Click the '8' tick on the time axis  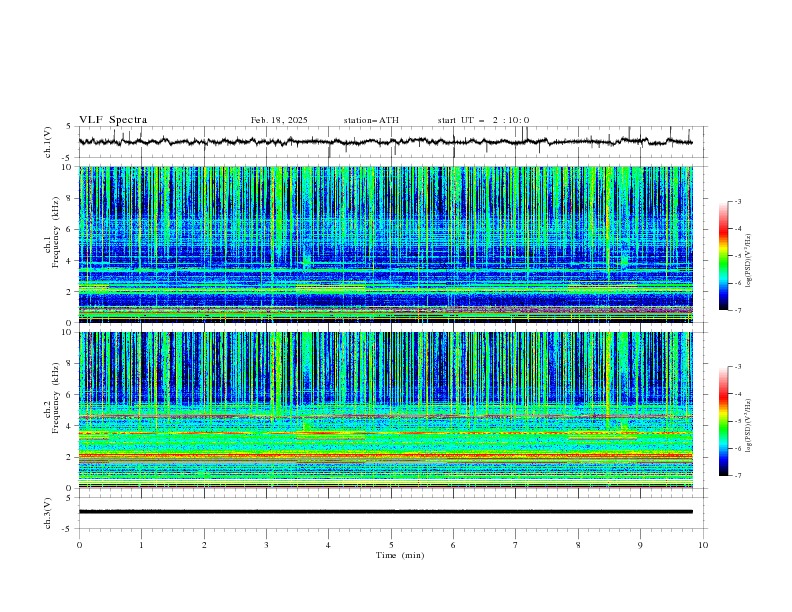(578, 545)
